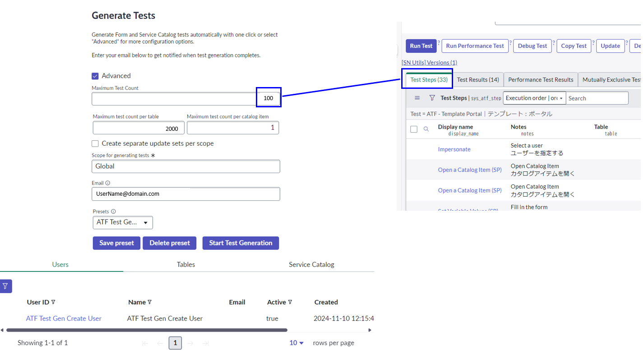Open the [SN Utils] Versions (1) link
The width and height of the screenshot is (644, 359).
(x=429, y=62)
